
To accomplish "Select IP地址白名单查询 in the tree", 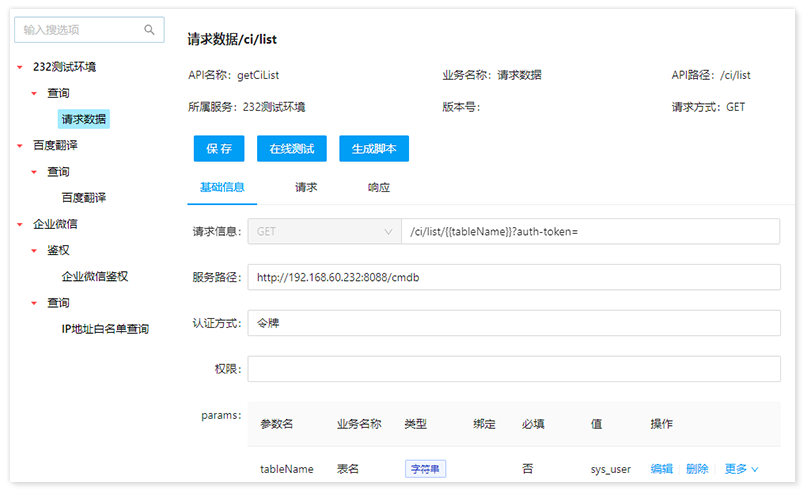I will [105, 329].
